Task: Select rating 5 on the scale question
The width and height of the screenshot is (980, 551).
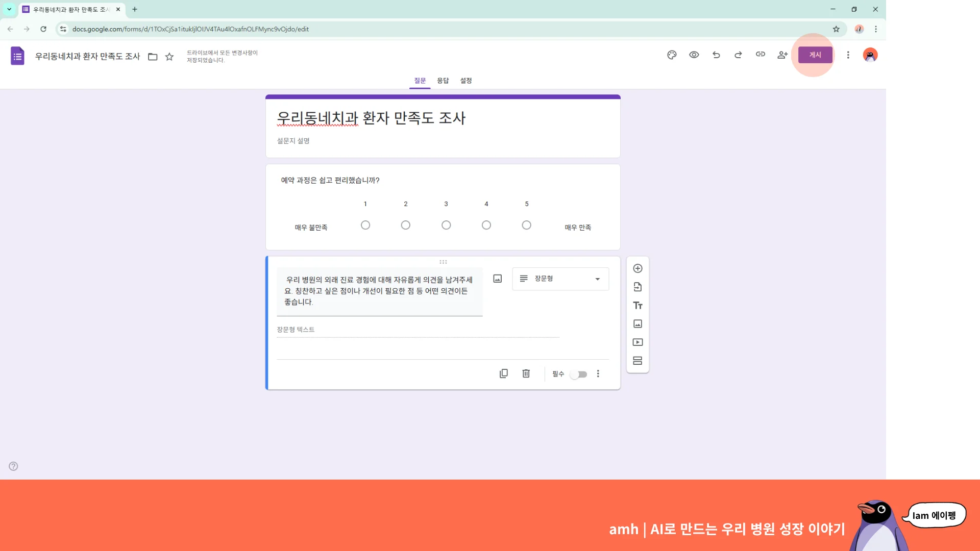Action: pyautogui.click(x=526, y=224)
